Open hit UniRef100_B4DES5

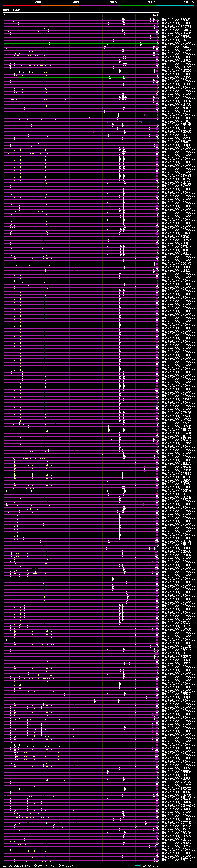tap(177, 463)
